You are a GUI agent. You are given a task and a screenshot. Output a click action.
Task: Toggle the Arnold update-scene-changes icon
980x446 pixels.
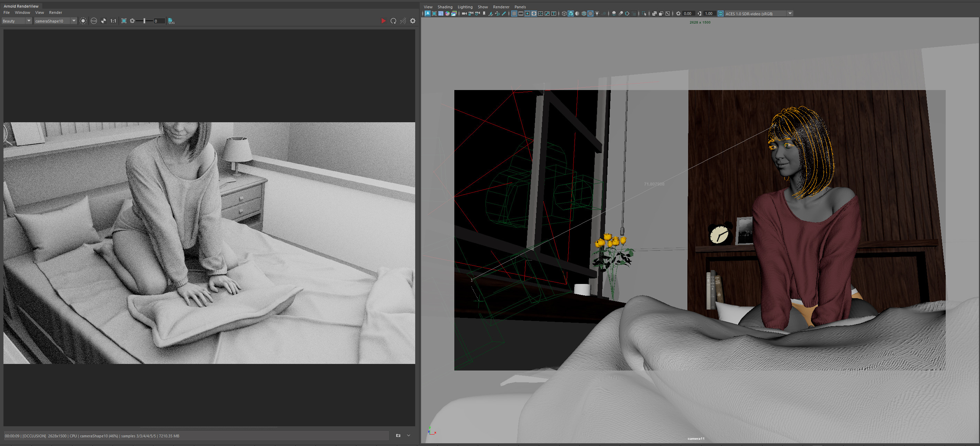[x=403, y=21]
